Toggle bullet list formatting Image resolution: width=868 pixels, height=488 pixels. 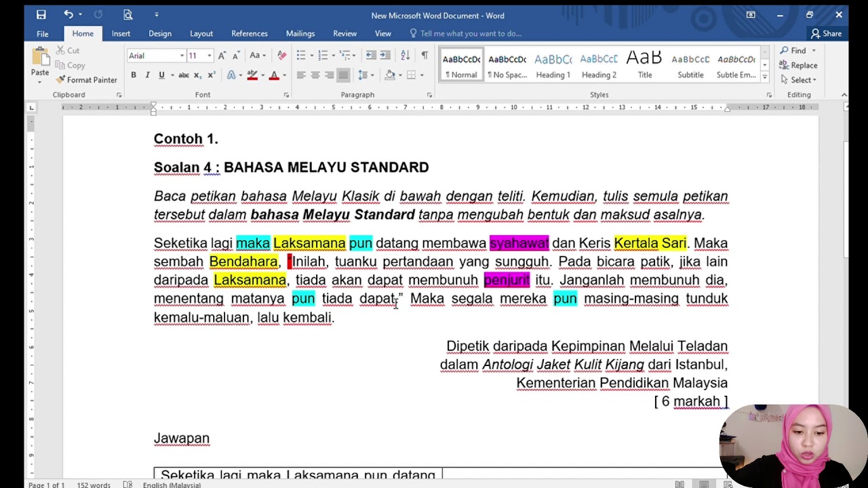[301, 56]
